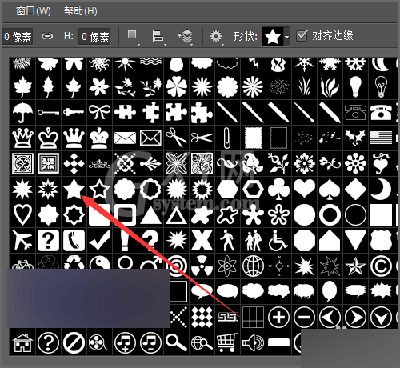Select the outlined five-point star shape
This screenshot has width=400, height=368.
(x=99, y=189)
